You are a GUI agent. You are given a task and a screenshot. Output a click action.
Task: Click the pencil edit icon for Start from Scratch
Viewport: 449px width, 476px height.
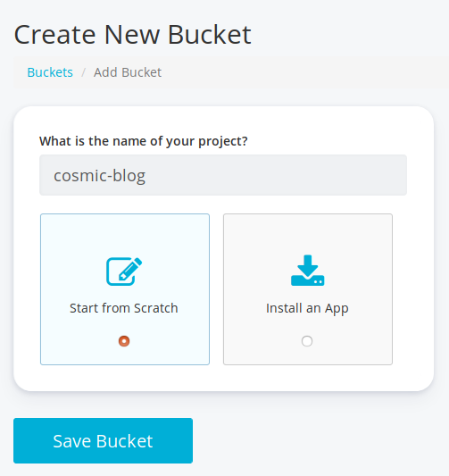124,271
